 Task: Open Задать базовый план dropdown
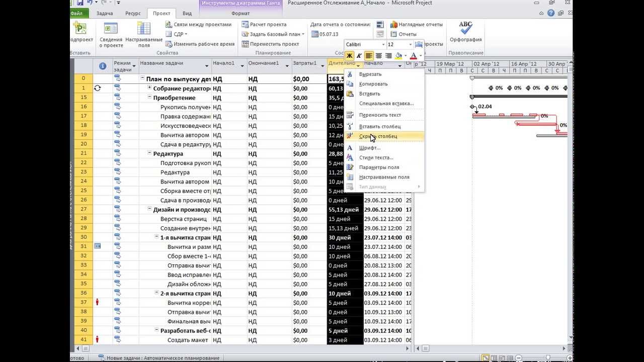[273, 34]
